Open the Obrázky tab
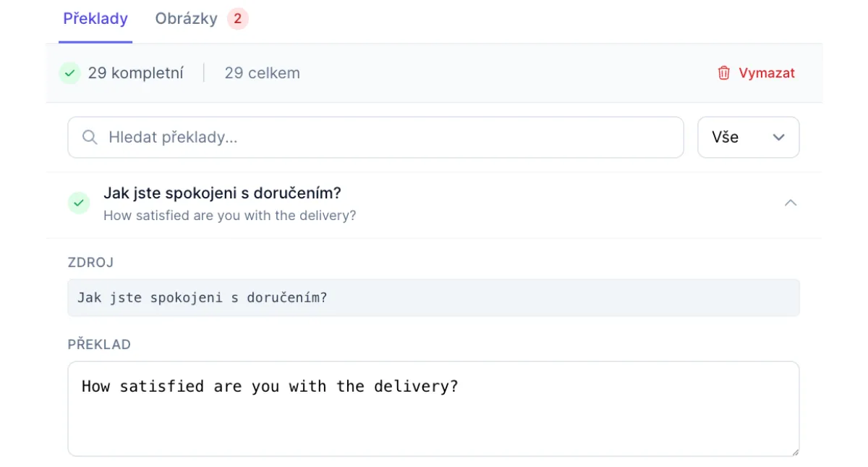Image resolution: width=868 pixels, height=467 pixels. [x=186, y=19]
